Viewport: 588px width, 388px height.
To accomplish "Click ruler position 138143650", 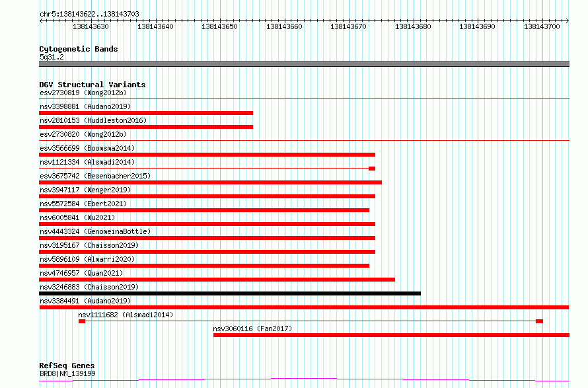I will tap(220, 26).
